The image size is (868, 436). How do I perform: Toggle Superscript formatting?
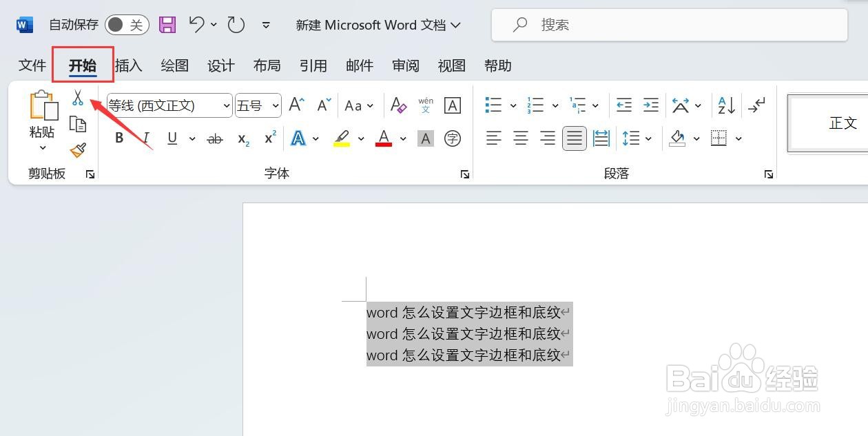tap(270, 138)
